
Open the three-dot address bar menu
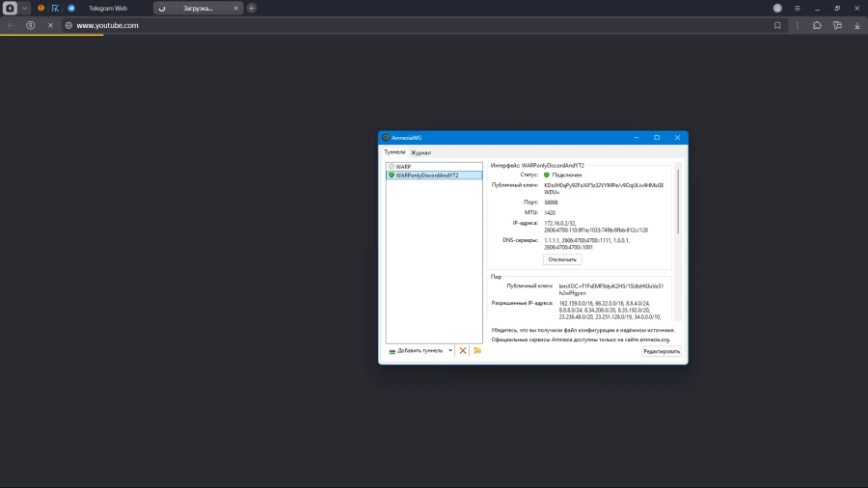point(797,26)
